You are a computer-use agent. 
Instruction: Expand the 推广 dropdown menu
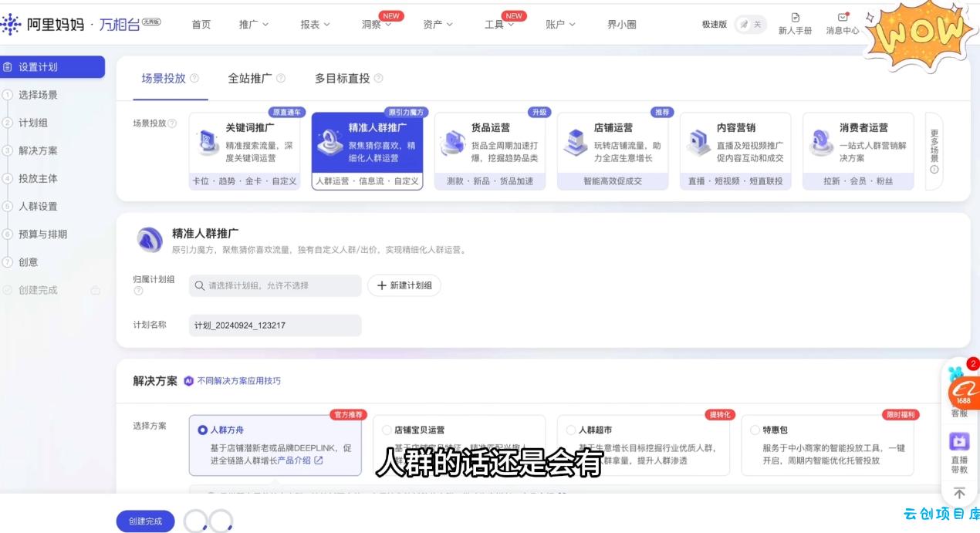[254, 25]
